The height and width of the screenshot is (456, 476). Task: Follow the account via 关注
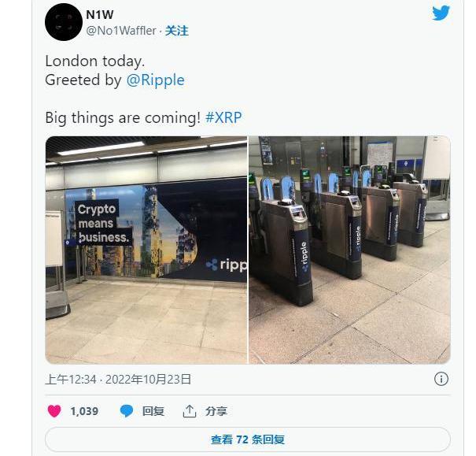pos(177,31)
